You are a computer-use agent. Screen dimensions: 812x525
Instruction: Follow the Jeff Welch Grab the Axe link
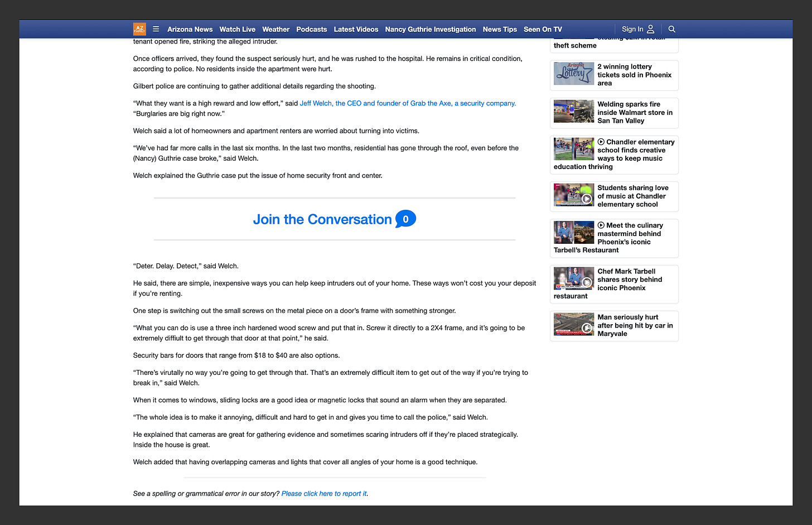pyautogui.click(x=408, y=103)
